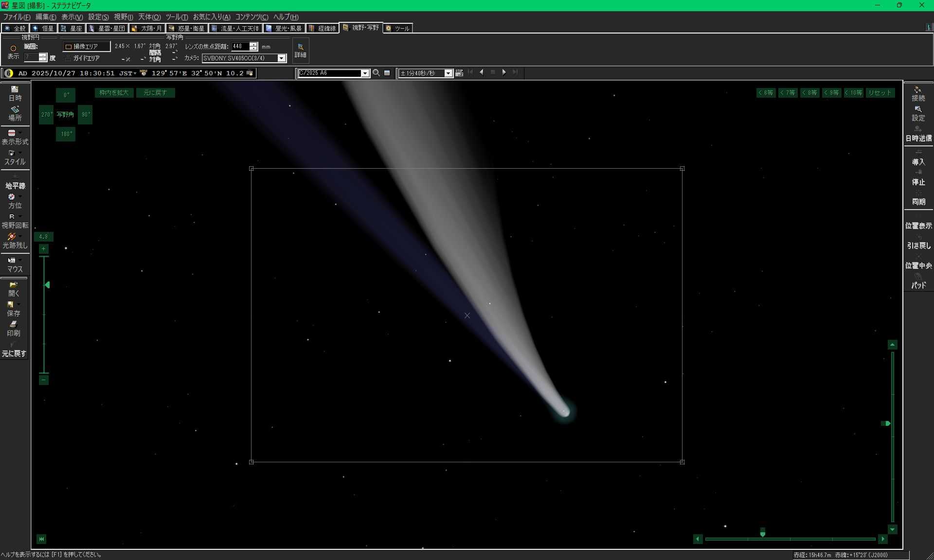
Task: Expand the カメラ SVBONY SV405CC dropdown
Action: pos(281,58)
